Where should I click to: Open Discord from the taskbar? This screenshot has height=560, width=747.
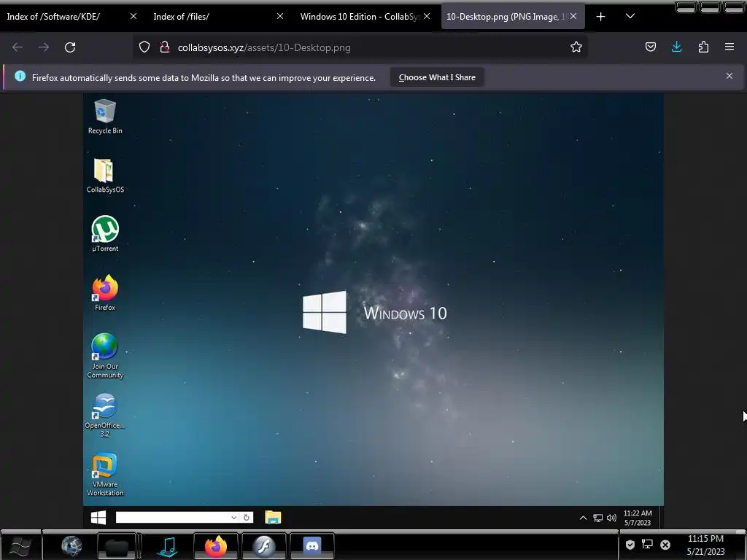[x=312, y=545]
